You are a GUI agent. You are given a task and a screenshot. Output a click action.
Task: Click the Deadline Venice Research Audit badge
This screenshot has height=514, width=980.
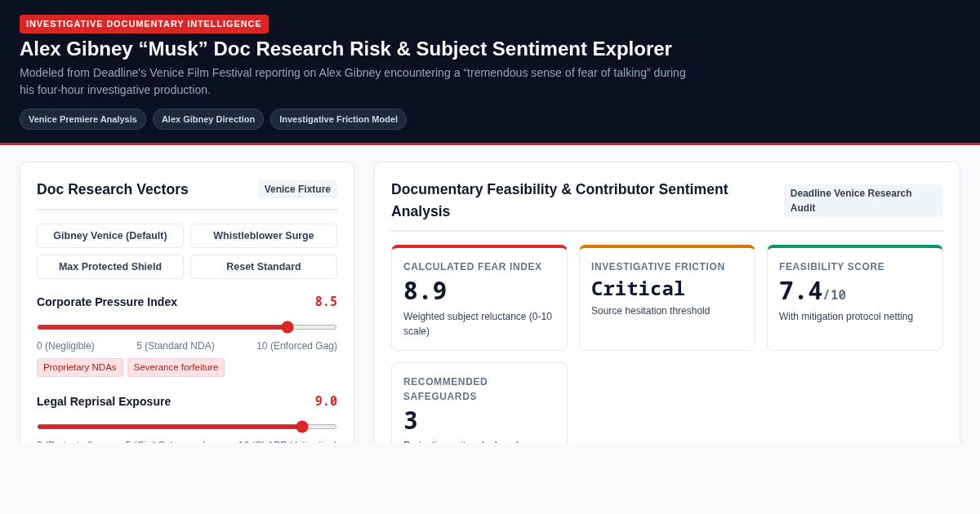(x=863, y=201)
